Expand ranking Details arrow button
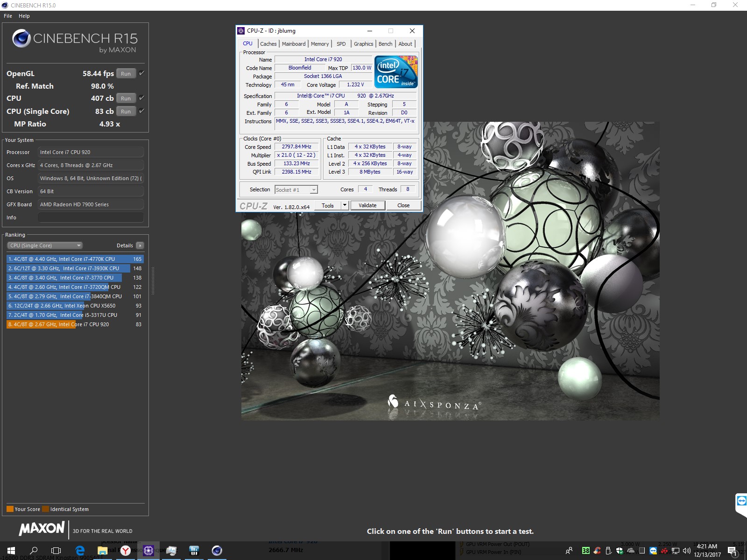The image size is (747, 560). pos(140,245)
